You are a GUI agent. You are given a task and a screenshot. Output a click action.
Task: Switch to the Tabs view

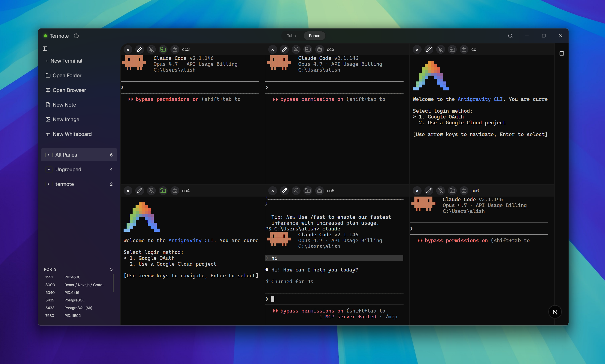point(291,36)
